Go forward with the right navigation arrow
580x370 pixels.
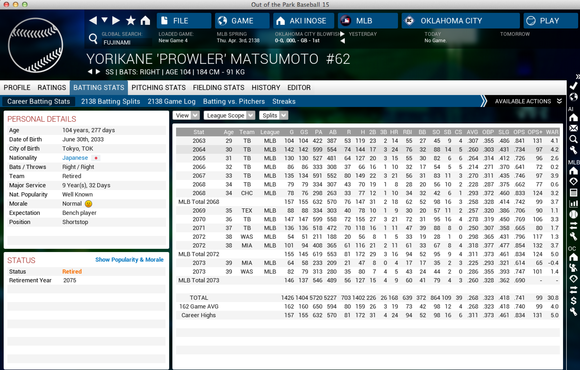pyautogui.click(x=116, y=21)
